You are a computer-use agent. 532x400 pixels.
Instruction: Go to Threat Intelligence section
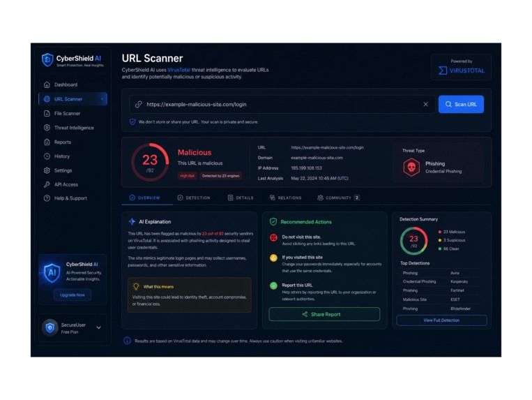[73, 128]
